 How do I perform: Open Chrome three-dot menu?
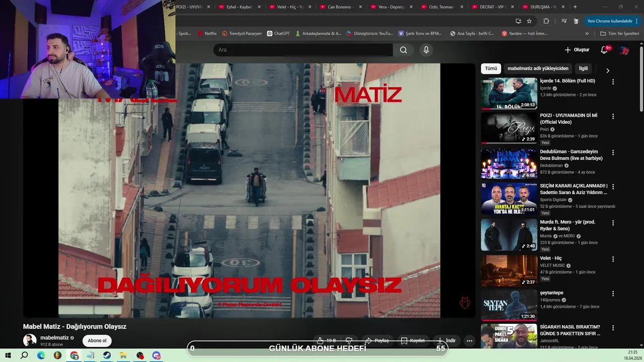[636, 21]
